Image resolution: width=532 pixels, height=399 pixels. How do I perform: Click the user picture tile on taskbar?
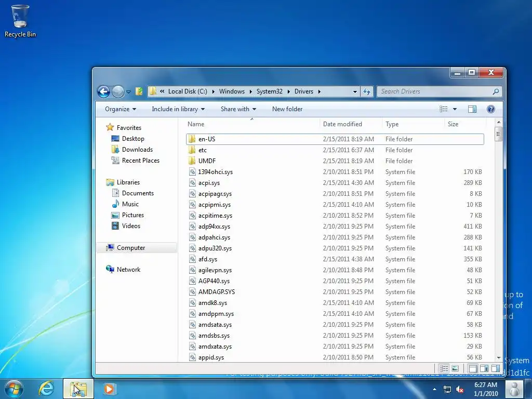[514, 389]
